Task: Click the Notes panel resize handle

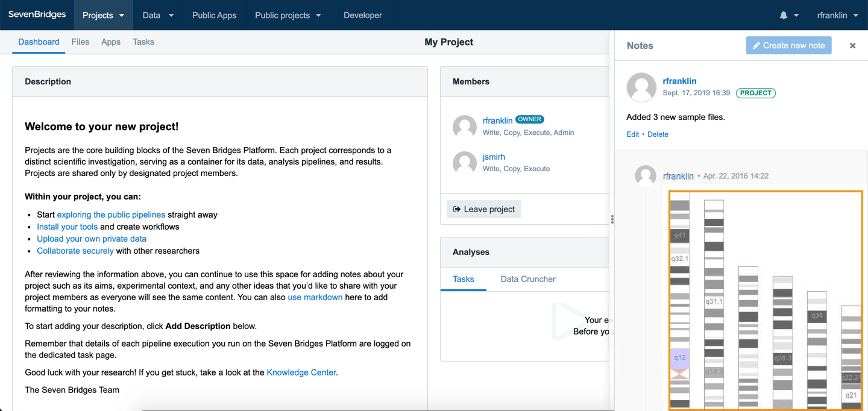Action: [612, 219]
